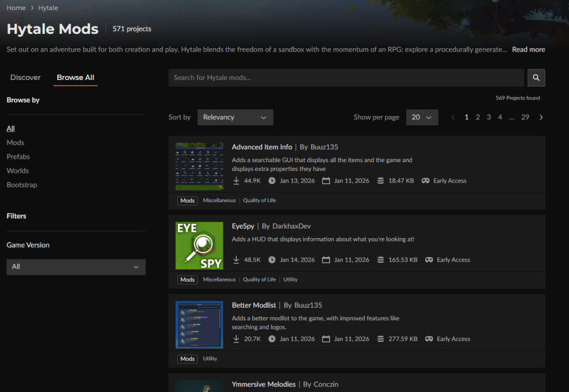
Task: Click the previous page arrow icon
Action: click(453, 117)
